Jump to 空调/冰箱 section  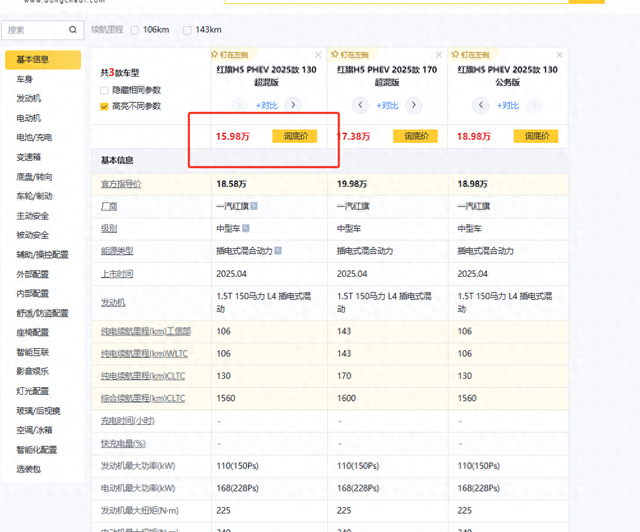click(x=34, y=430)
